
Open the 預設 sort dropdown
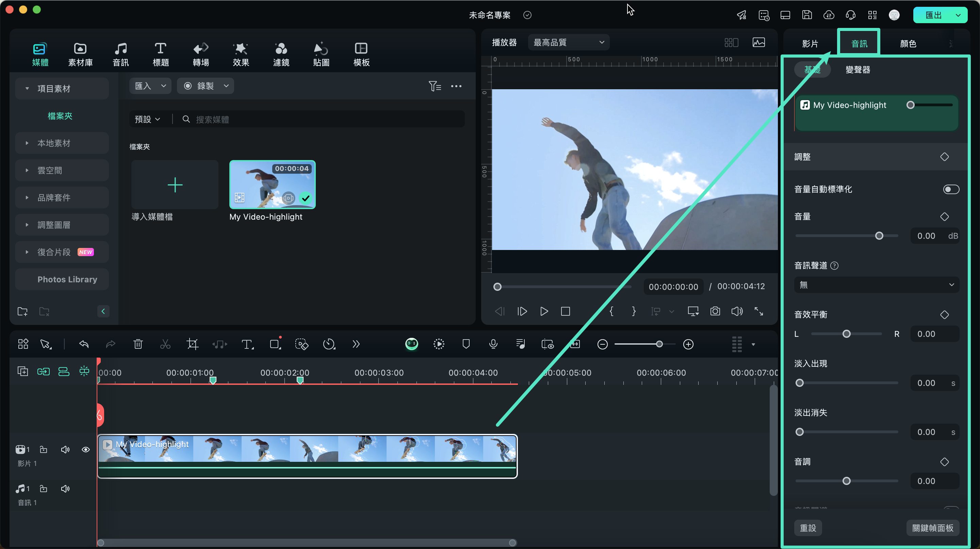[x=147, y=119]
